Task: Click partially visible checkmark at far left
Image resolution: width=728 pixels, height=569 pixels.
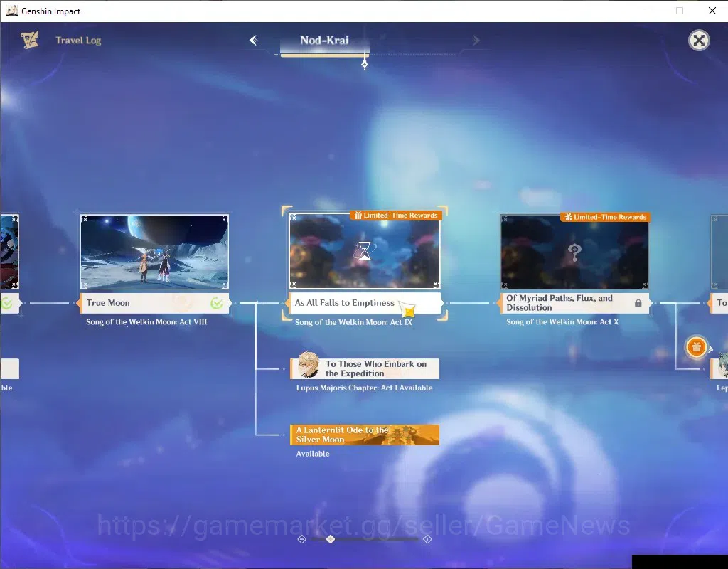Action: click(x=6, y=303)
